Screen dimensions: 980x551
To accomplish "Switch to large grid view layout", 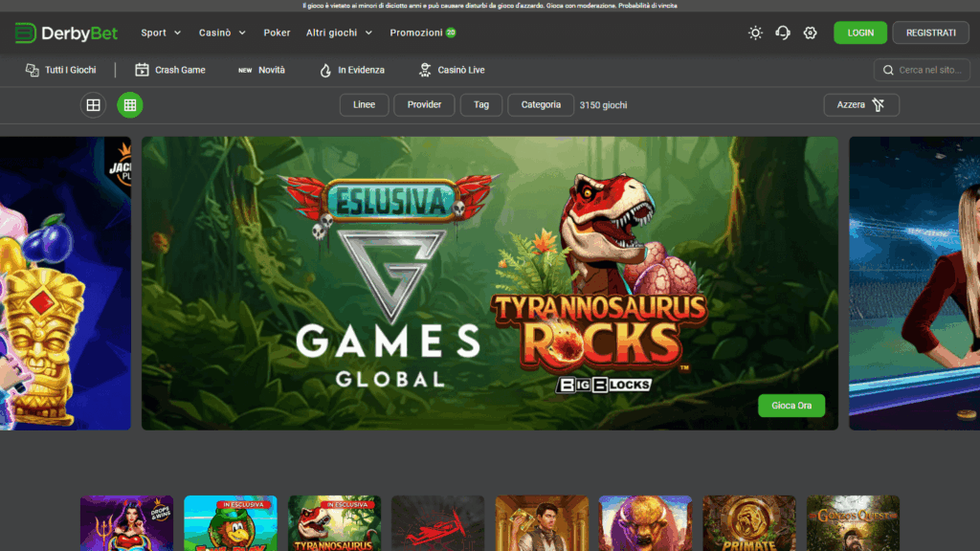I will click(93, 105).
